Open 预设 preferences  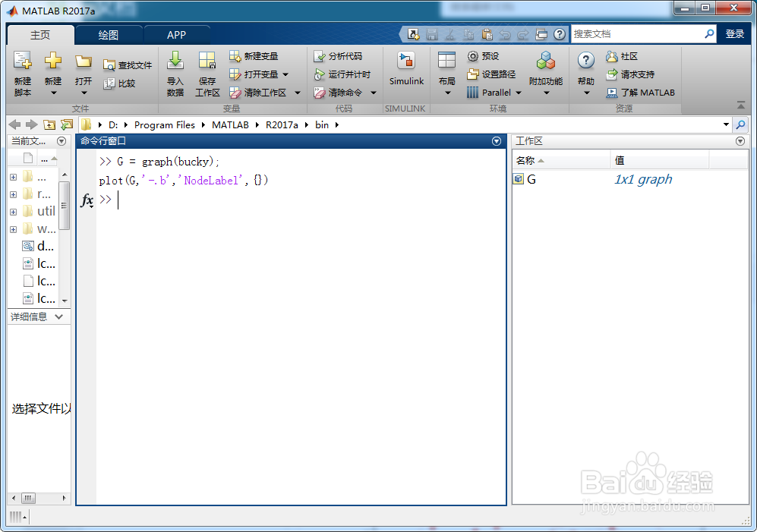point(483,56)
